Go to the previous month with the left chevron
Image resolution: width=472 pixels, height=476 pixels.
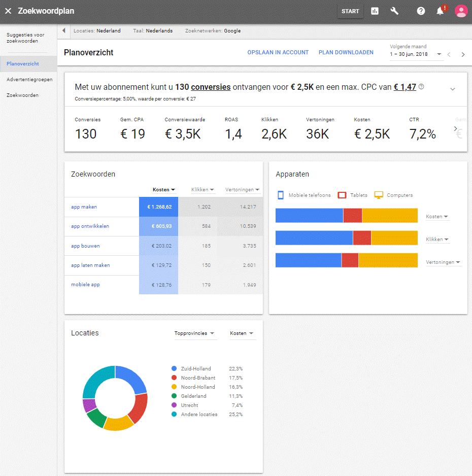449,54
